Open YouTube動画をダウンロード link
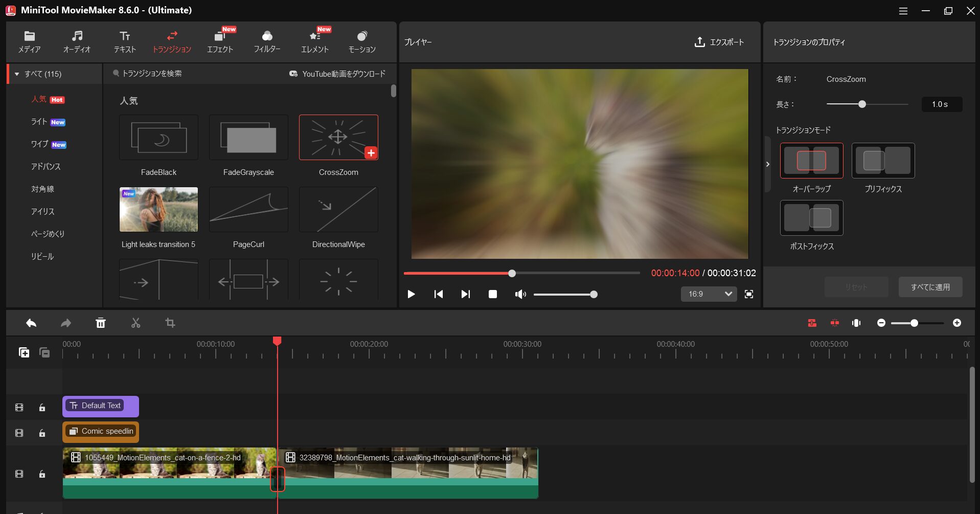Image resolution: width=980 pixels, height=514 pixels. [337, 74]
